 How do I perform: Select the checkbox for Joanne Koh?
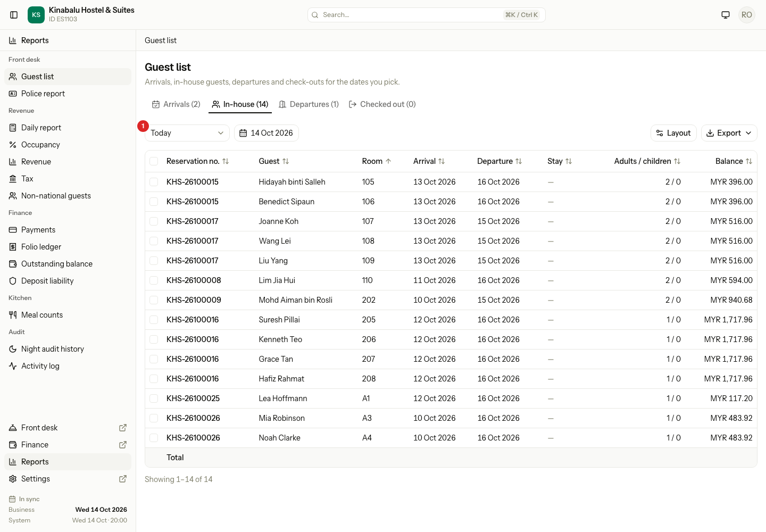click(x=154, y=221)
